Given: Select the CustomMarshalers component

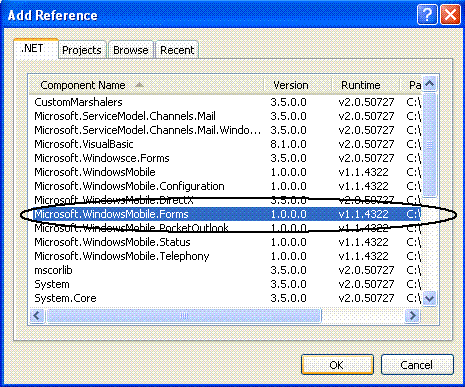Looking at the screenshot, I should tap(225, 102).
